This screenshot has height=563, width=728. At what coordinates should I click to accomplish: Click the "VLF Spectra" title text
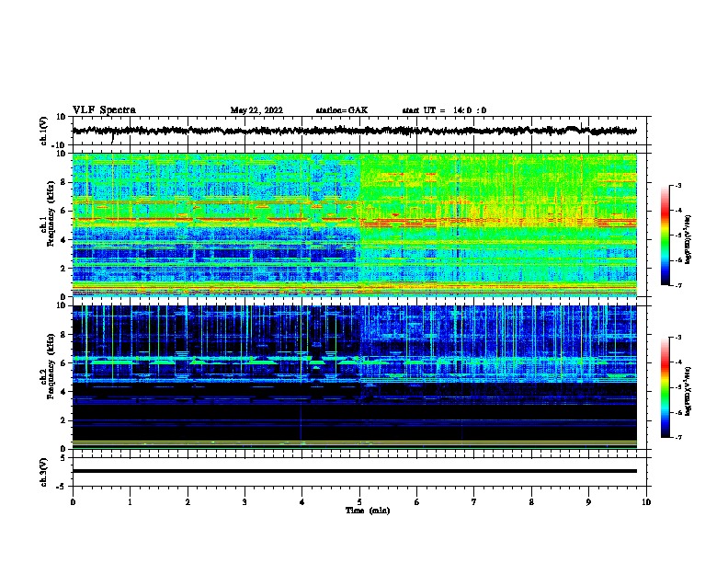pos(104,110)
